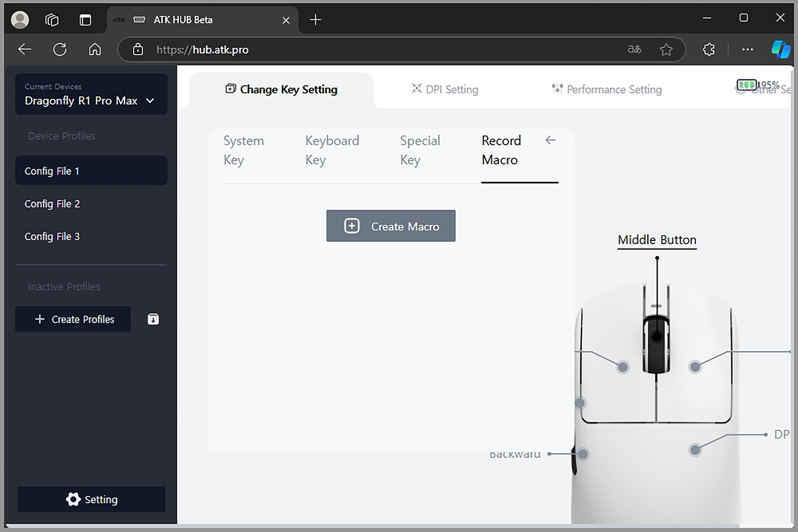Click the Create Macro button

click(x=391, y=226)
